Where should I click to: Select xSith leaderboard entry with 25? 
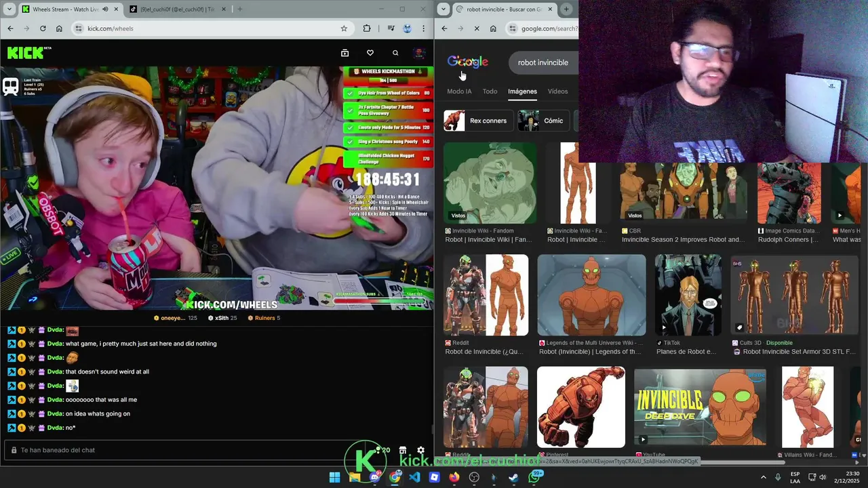(222, 318)
